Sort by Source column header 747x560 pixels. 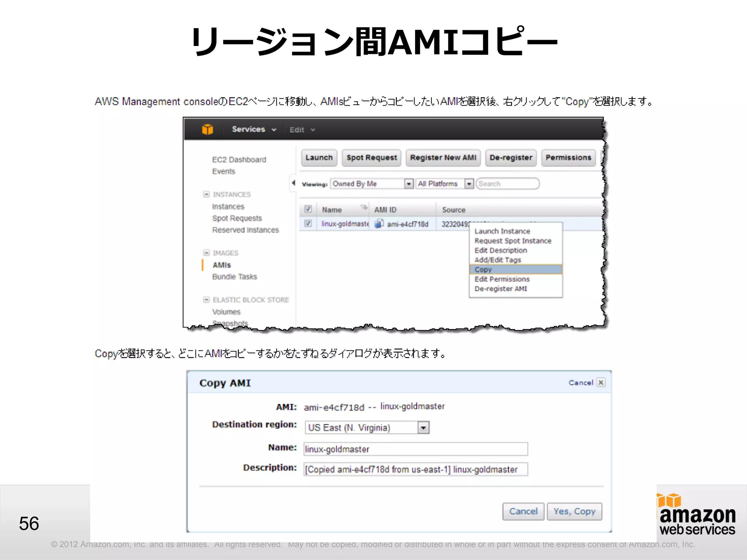[x=454, y=210]
